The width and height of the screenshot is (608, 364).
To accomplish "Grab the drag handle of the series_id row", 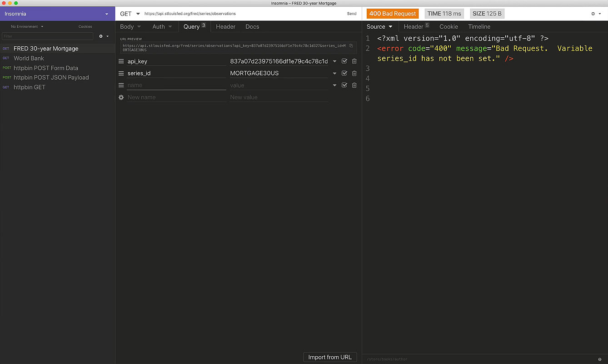I will [121, 73].
